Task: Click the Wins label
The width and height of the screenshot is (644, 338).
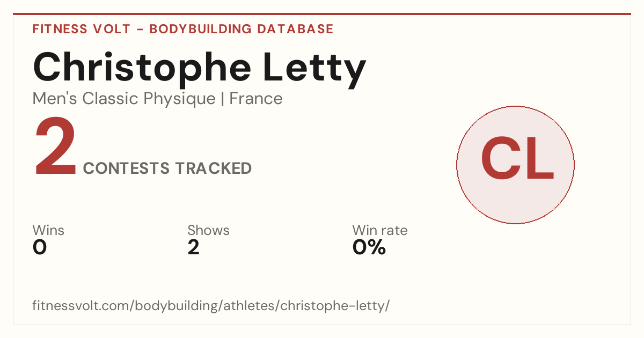Action: pos(48,231)
